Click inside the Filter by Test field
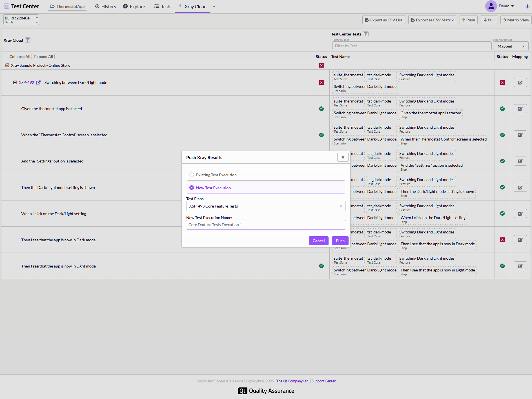Screen dimensions: 532x399 point(412,46)
